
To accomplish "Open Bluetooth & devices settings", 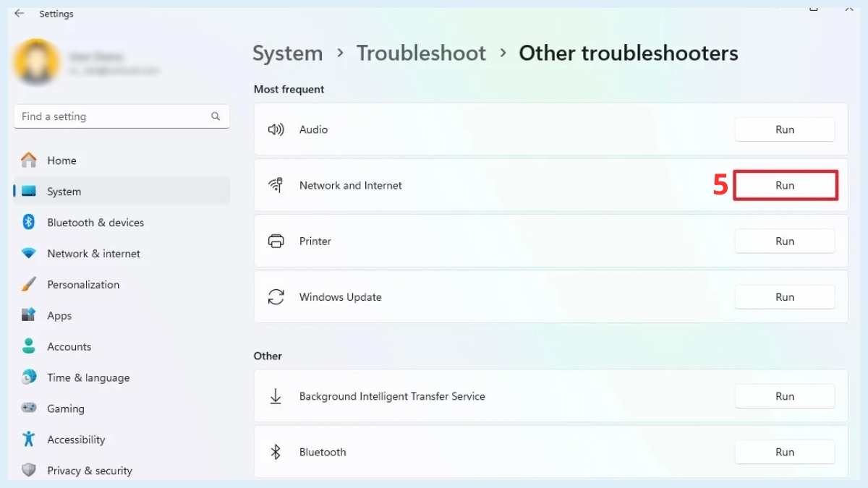I will click(x=122, y=223).
